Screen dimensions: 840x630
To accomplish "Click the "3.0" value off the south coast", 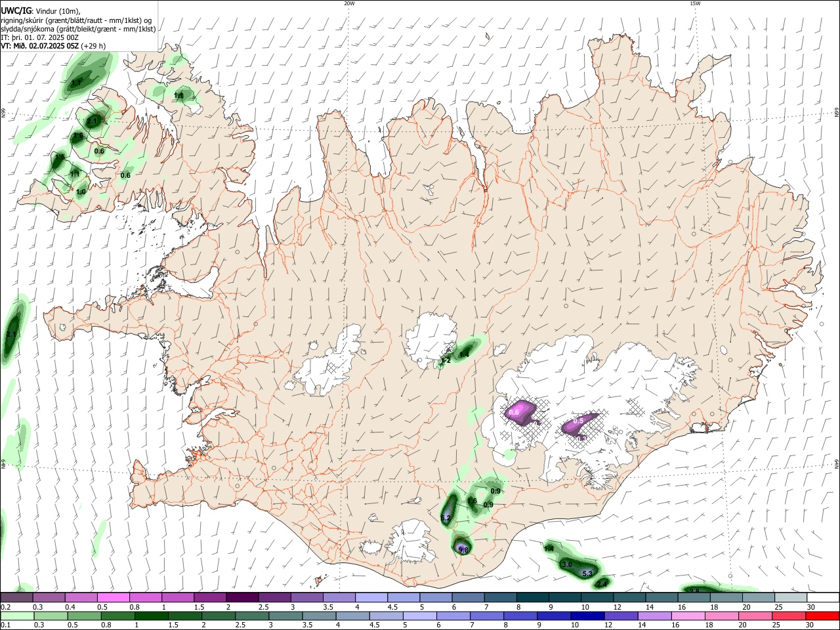I will (x=568, y=564).
